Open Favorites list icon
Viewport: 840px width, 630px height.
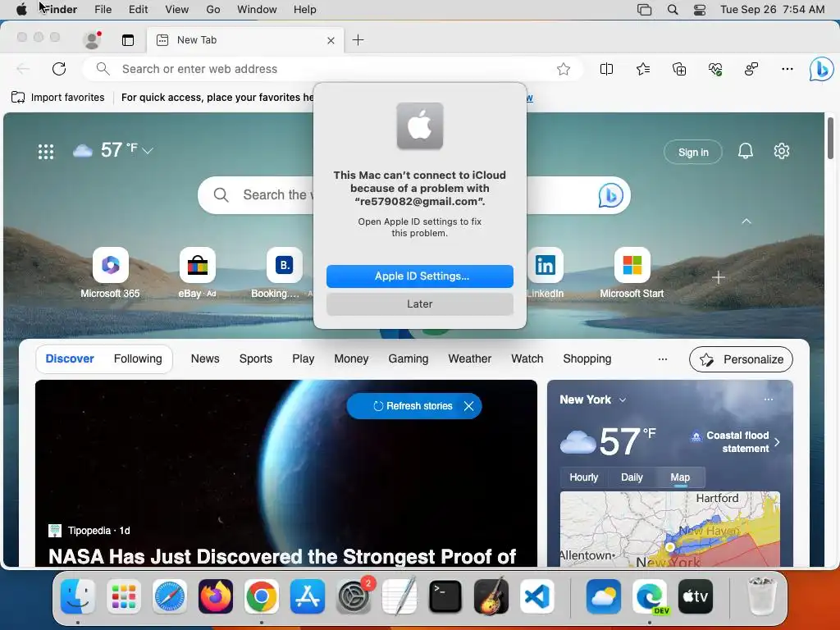(643, 69)
